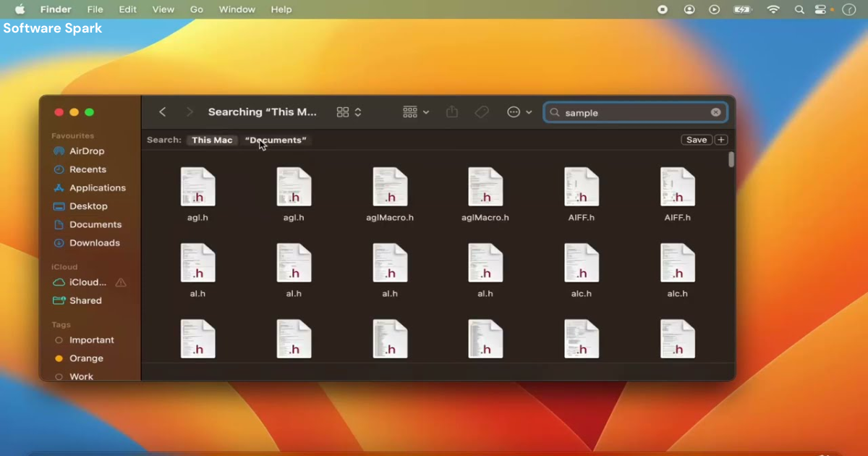
Task: Click the play circle icon in menu bar
Action: (x=715, y=9)
